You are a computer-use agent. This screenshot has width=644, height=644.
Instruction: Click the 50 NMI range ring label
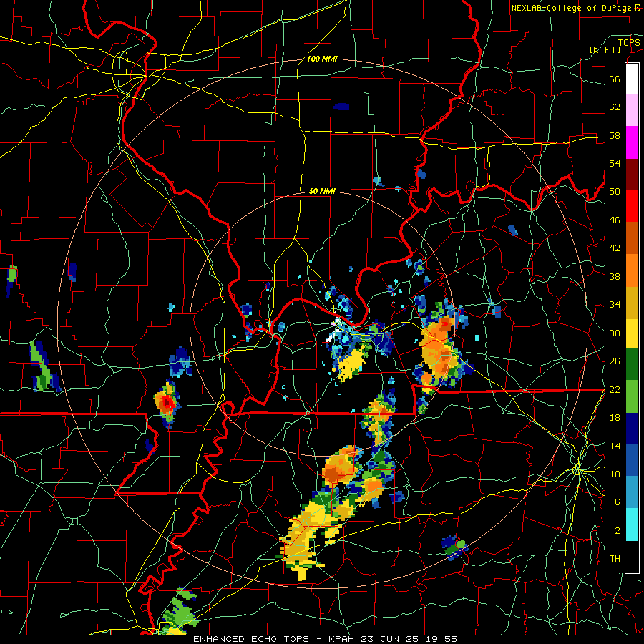coord(322,191)
